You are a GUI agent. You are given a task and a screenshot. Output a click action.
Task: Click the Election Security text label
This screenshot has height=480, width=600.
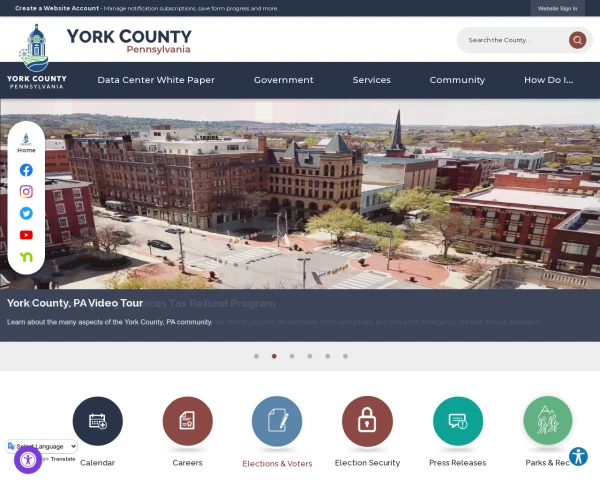pyautogui.click(x=367, y=463)
